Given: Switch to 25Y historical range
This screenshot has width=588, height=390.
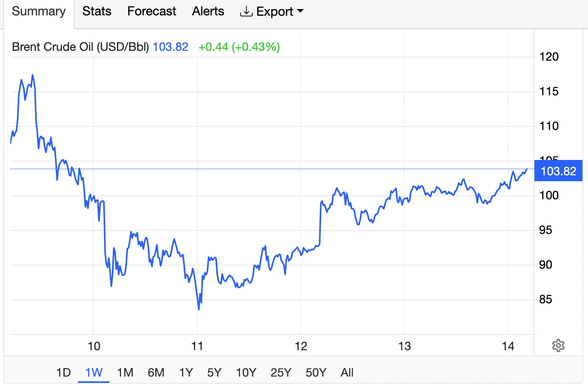Looking at the screenshot, I should pyautogui.click(x=281, y=373).
